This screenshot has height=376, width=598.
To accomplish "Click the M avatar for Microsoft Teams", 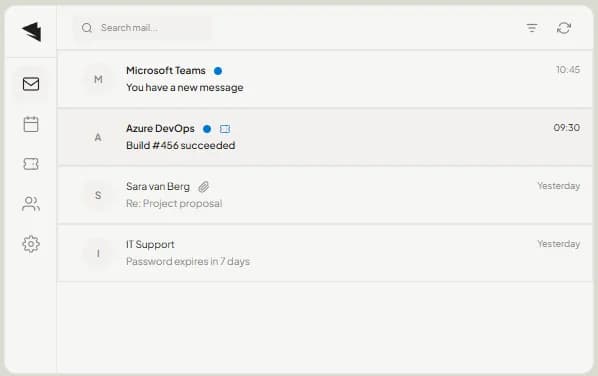I will click(98, 79).
